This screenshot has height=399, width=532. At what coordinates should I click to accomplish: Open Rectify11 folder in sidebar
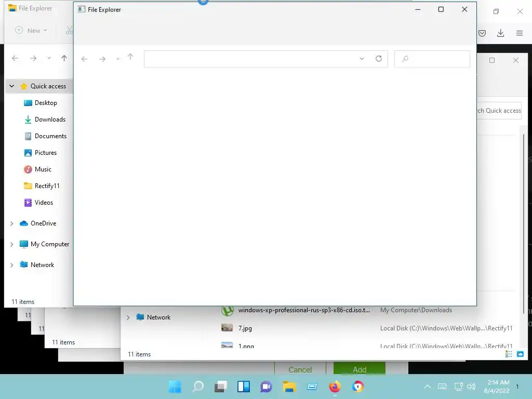pos(47,186)
